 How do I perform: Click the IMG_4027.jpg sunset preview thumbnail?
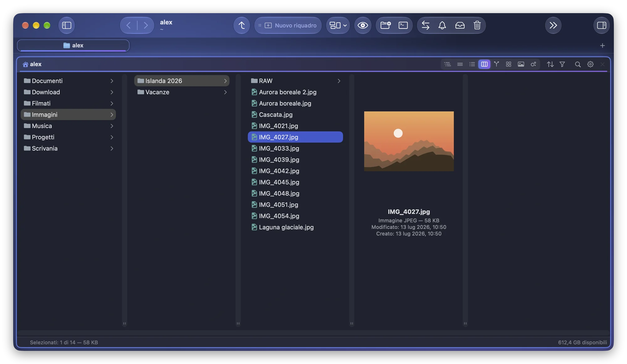(x=409, y=141)
